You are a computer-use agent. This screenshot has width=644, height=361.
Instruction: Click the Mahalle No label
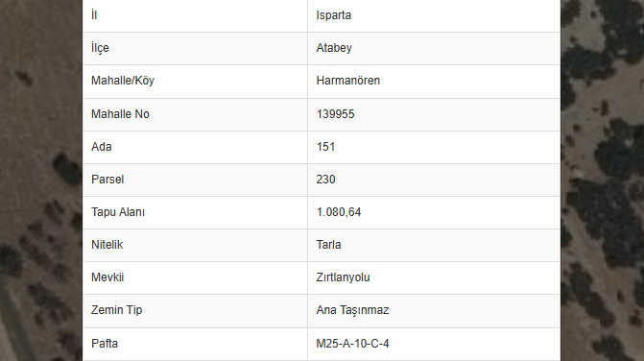coord(120,114)
